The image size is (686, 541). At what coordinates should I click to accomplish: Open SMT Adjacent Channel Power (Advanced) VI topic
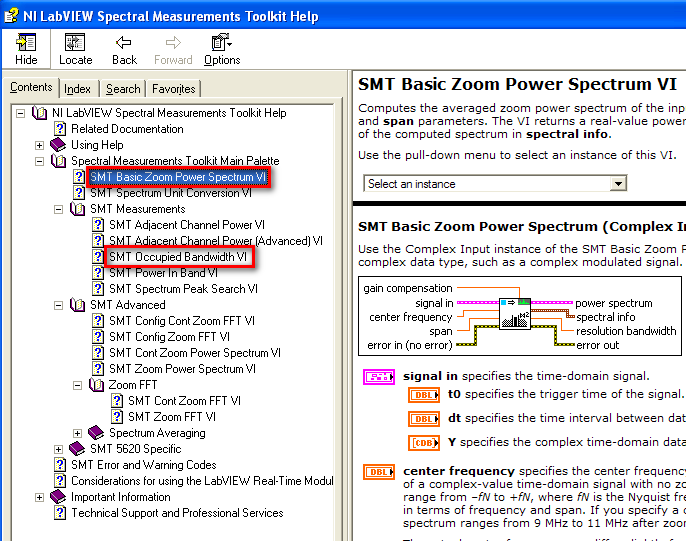(216, 241)
